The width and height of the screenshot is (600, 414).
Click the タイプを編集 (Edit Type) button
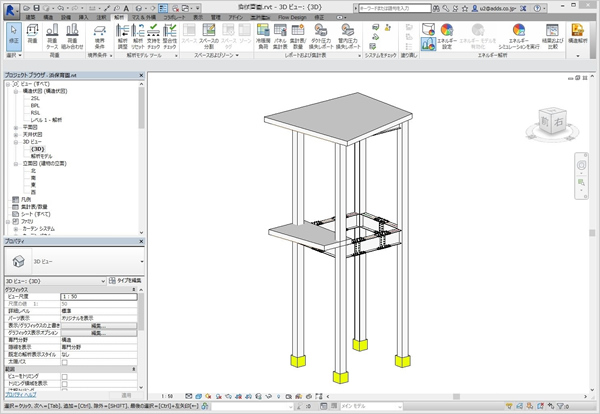[126, 281]
